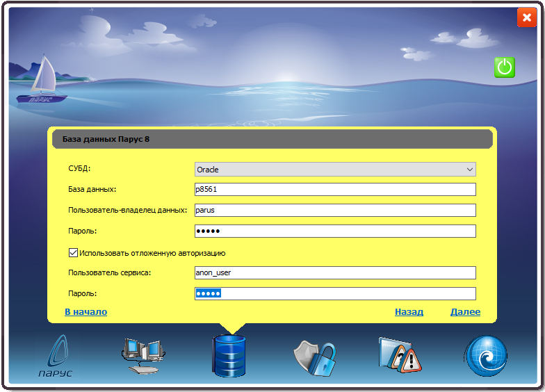Click the Parus logo icon in bottom bar
This screenshot has width=545, height=392.
(x=56, y=356)
